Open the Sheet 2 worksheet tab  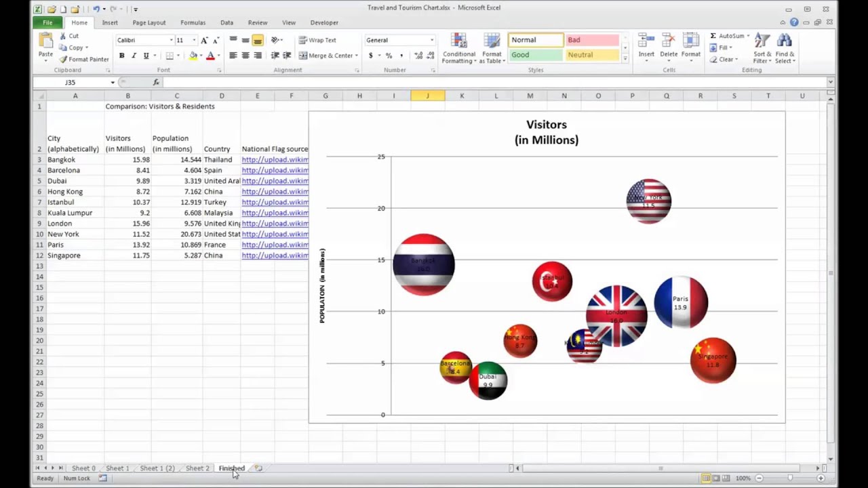pyautogui.click(x=197, y=468)
